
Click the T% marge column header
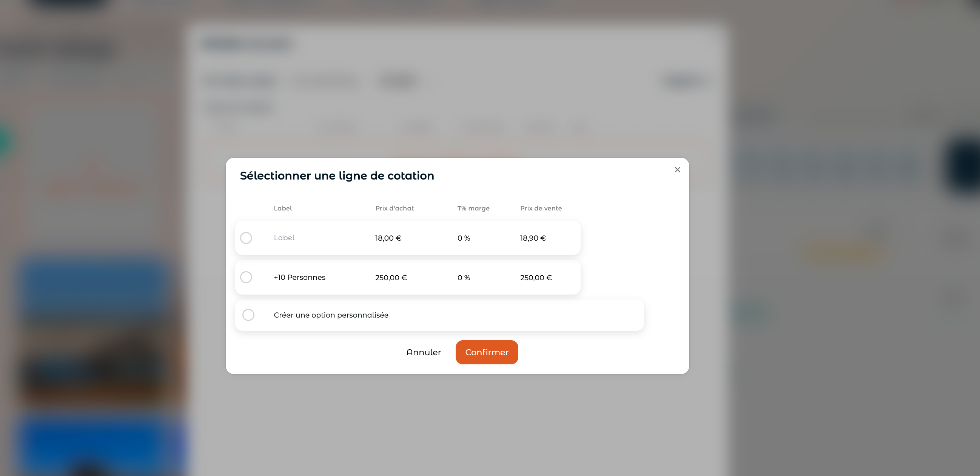coord(473,208)
